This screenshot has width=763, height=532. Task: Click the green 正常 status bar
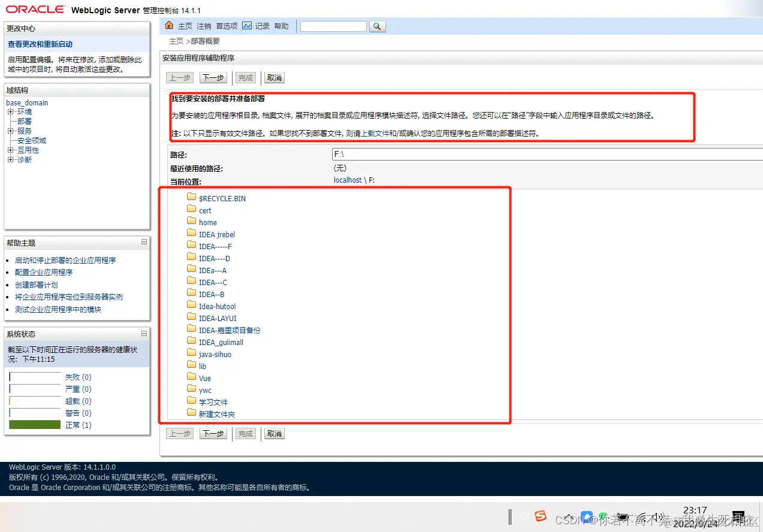(34, 425)
